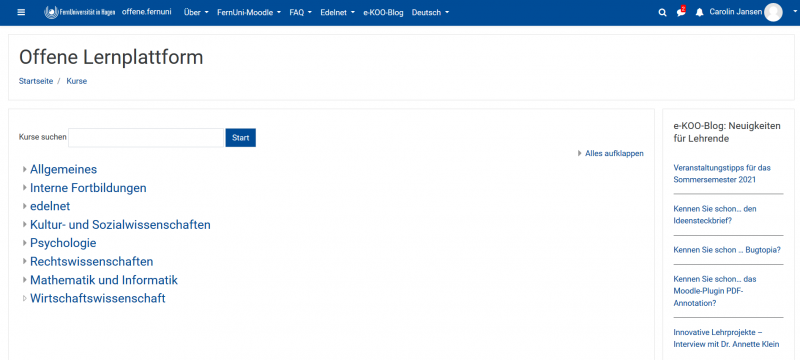Open Kultur- und Sozialwissenschaften link

coord(120,224)
